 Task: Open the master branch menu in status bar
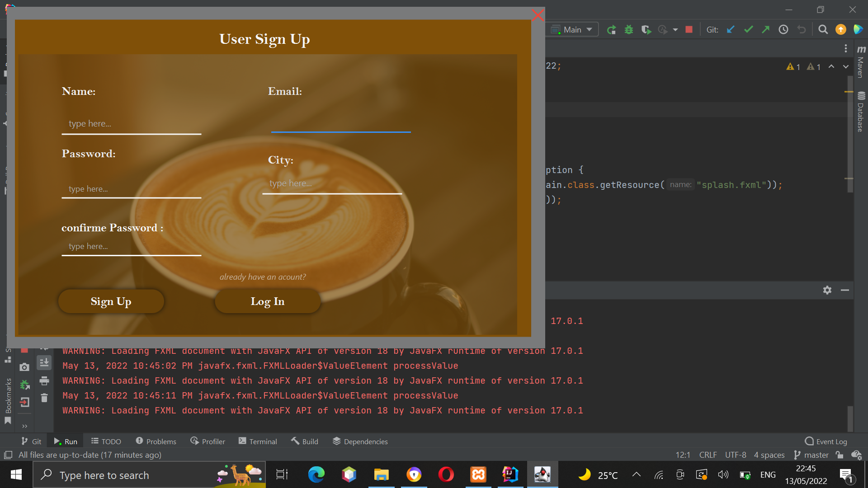[816, 455]
